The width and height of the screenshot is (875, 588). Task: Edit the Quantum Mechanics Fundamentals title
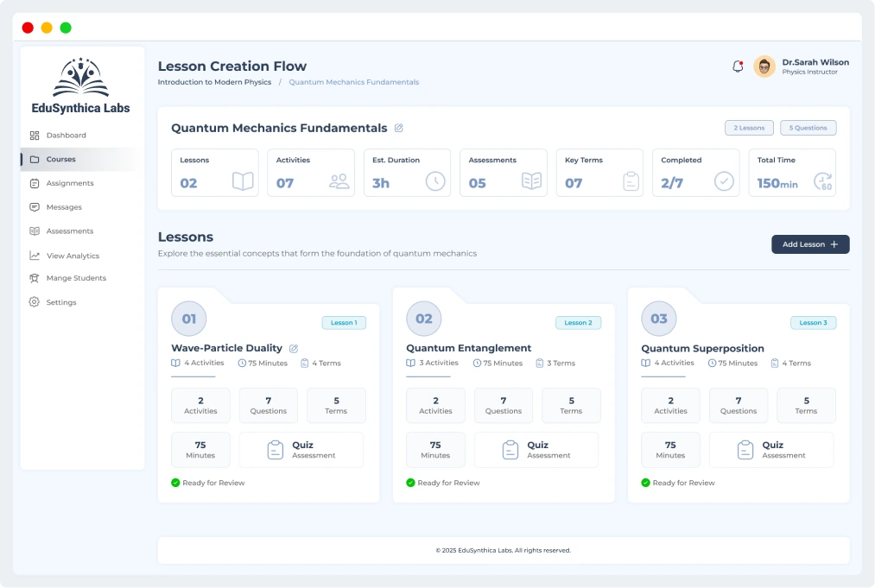click(x=399, y=128)
